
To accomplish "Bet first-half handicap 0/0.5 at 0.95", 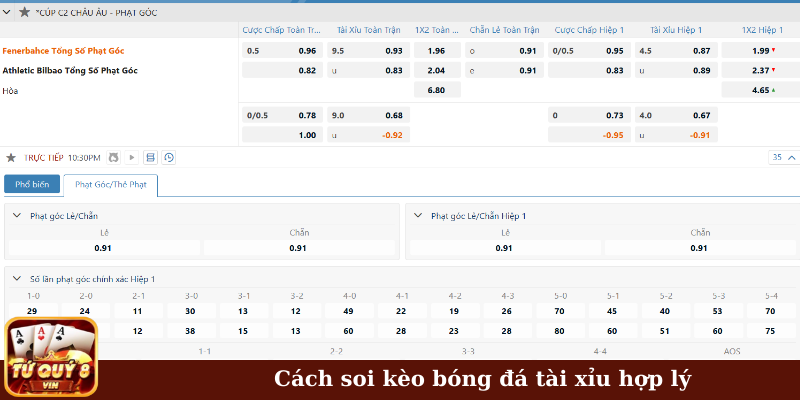I will (x=589, y=51).
